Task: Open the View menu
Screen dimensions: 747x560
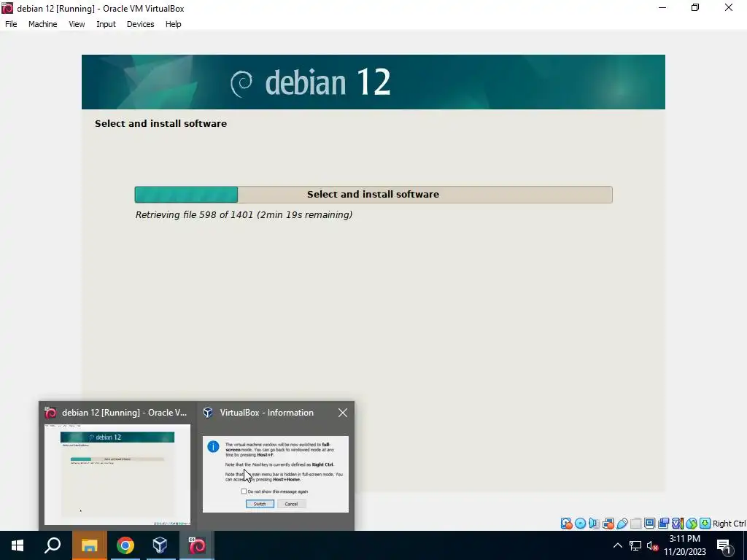Action: (77, 24)
